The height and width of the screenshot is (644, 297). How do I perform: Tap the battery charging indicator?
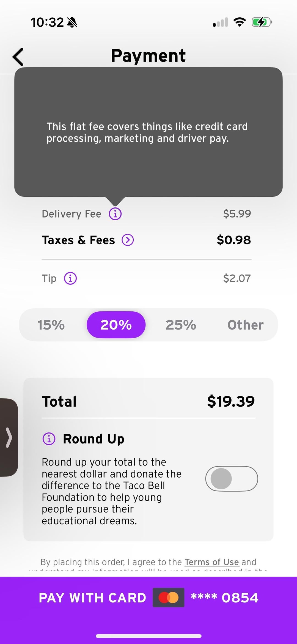(262, 22)
